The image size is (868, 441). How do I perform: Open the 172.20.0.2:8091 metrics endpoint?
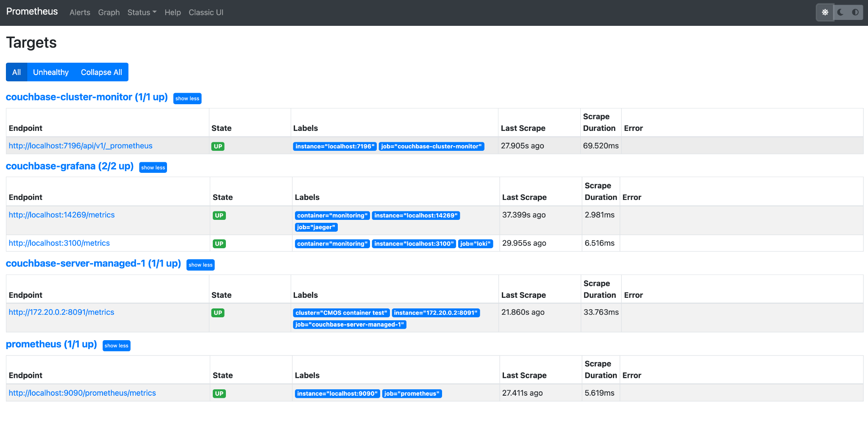(61, 312)
